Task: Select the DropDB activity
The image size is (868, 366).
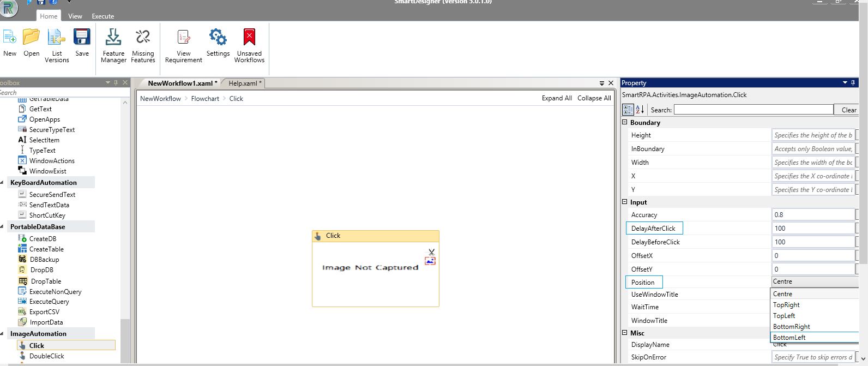Action: [x=41, y=270]
